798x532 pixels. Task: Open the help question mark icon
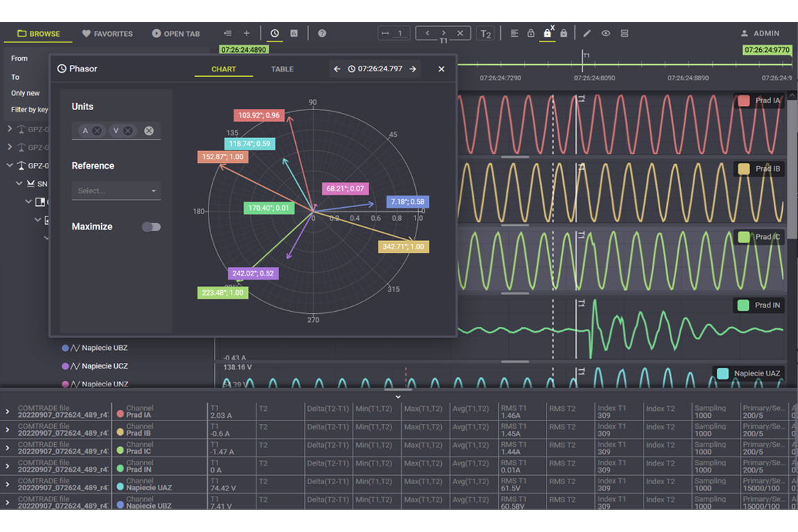pyautogui.click(x=322, y=33)
